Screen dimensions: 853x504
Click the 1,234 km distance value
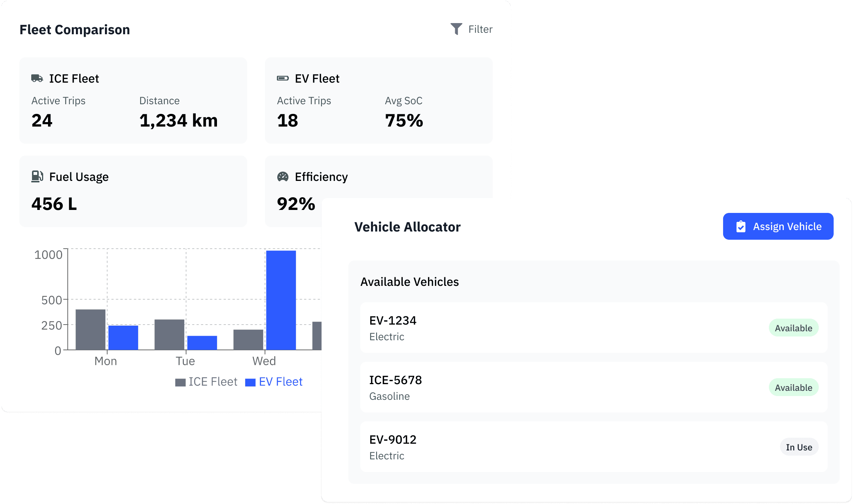point(179,121)
